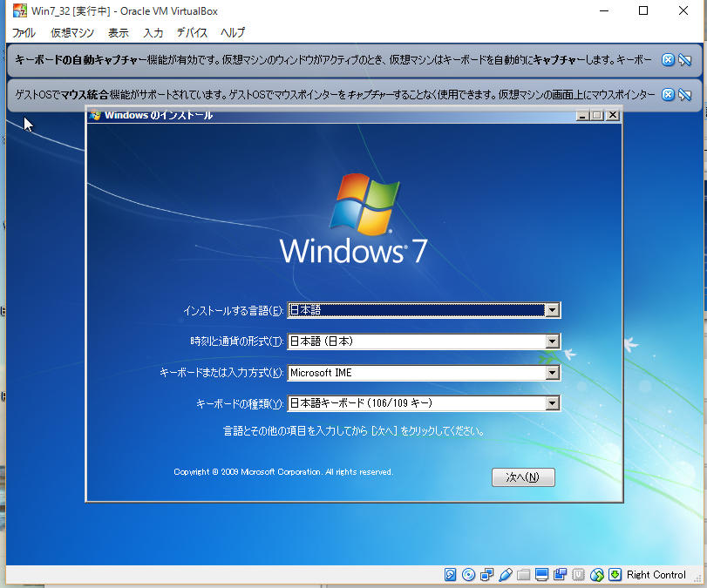Open the 仮想マシン menu
Image resolution: width=707 pixels, height=588 pixels.
(72, 33)
